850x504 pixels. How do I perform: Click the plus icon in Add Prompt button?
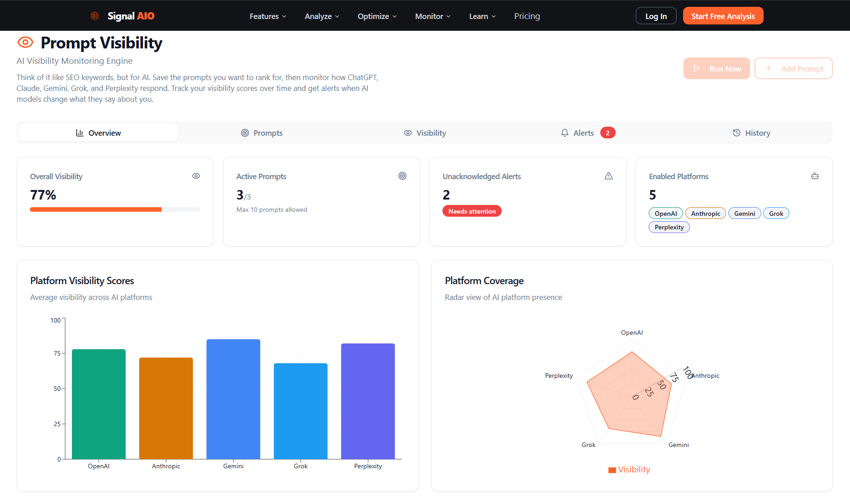coord(768,68)
